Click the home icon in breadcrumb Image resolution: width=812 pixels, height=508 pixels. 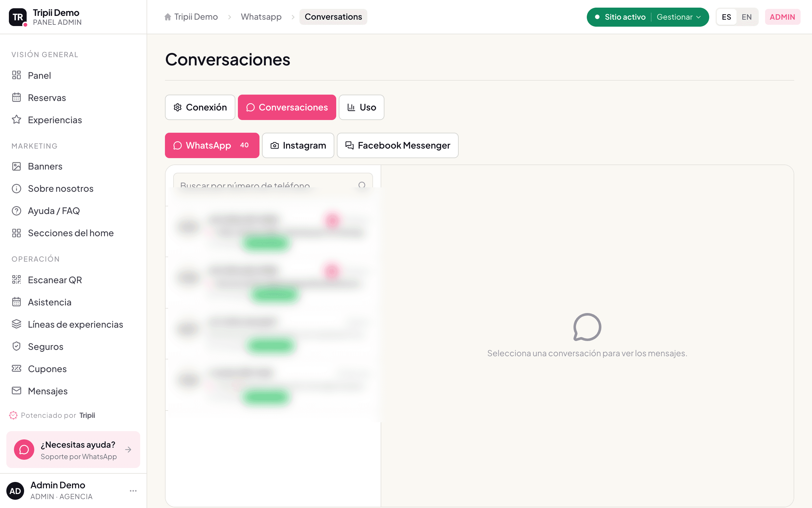coord(168,17)
